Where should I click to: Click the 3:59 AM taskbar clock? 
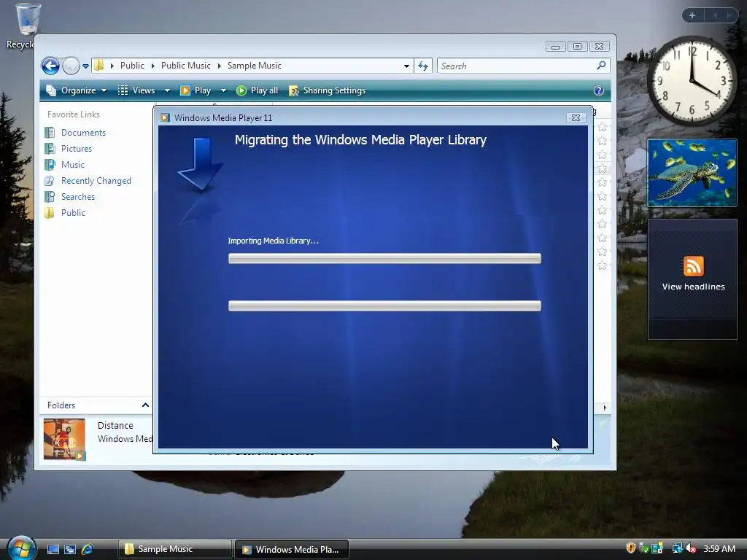[x=719, y=549]
